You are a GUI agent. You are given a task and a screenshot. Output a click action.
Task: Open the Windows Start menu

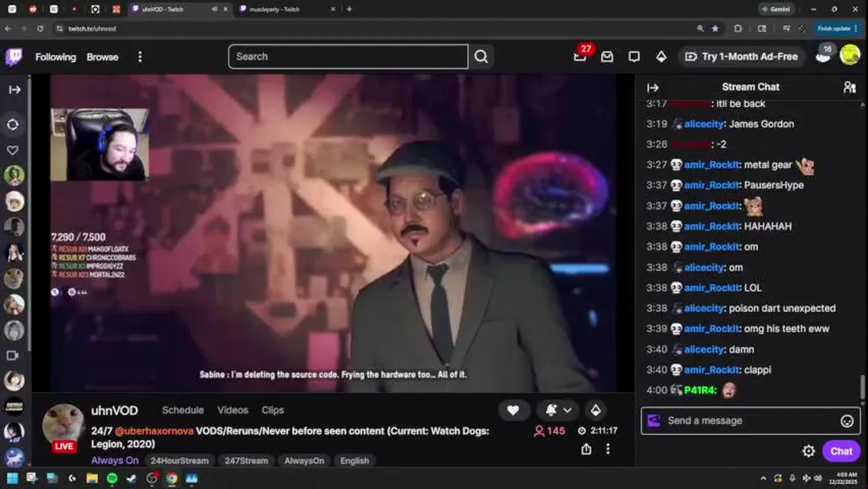pyautogui.click(x=12, y=479)
